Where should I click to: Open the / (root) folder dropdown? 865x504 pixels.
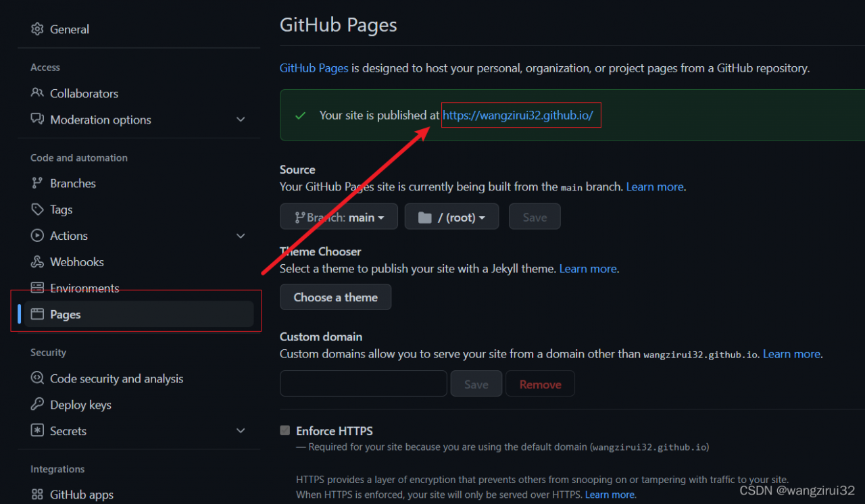(x=451, y=216)
